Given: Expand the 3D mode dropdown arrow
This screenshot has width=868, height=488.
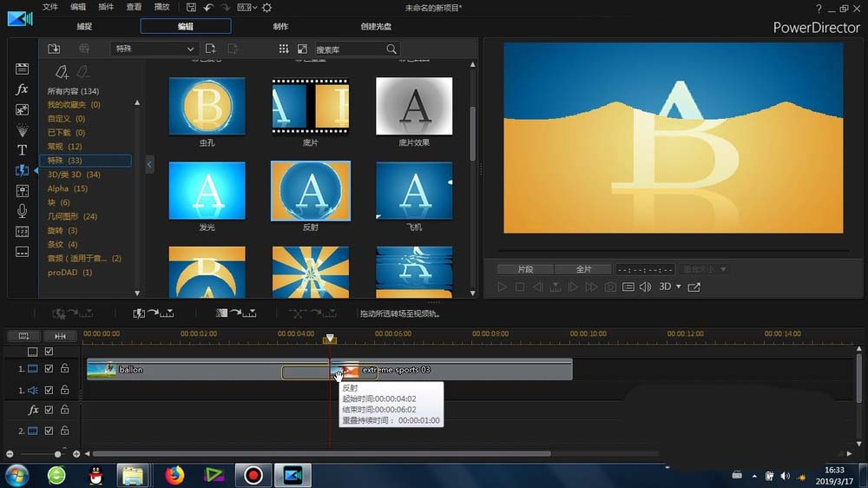Looking at the screenshot, I should point(678,287).
